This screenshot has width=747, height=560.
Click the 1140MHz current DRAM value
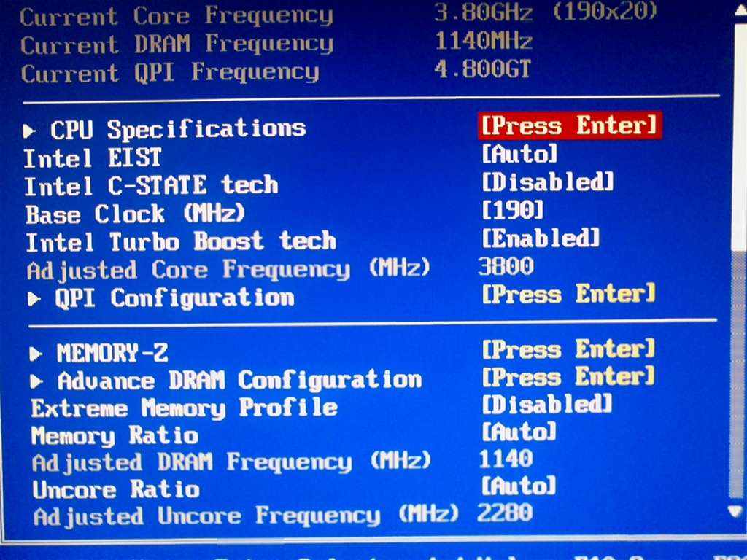pyautogui.click(x=484, y=41)
